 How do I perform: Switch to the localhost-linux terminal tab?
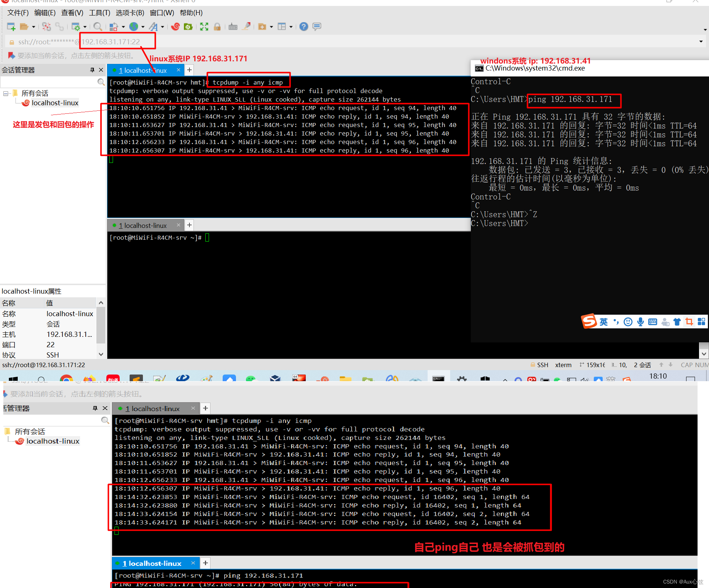coord(144,70)
